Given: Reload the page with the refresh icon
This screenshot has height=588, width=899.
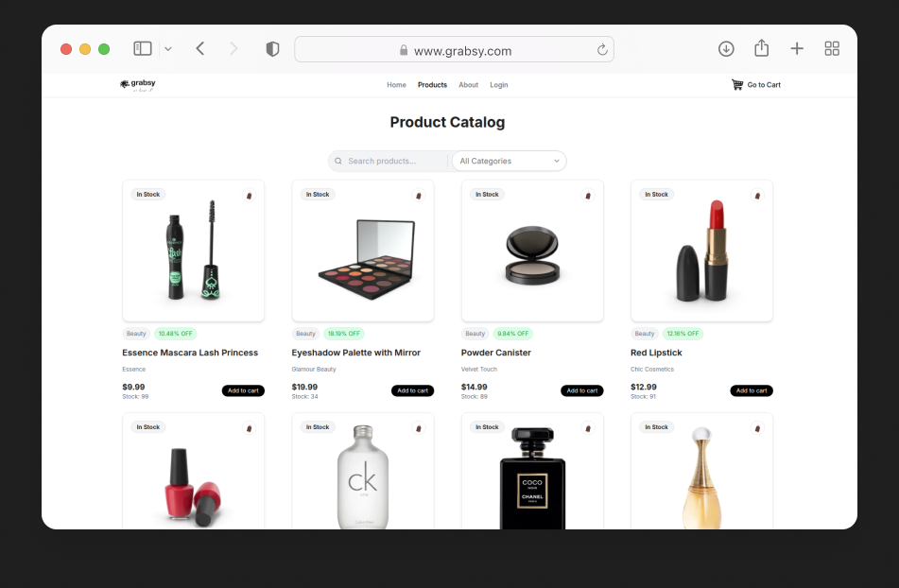Looking at the screenshot, I should point(602,50).
